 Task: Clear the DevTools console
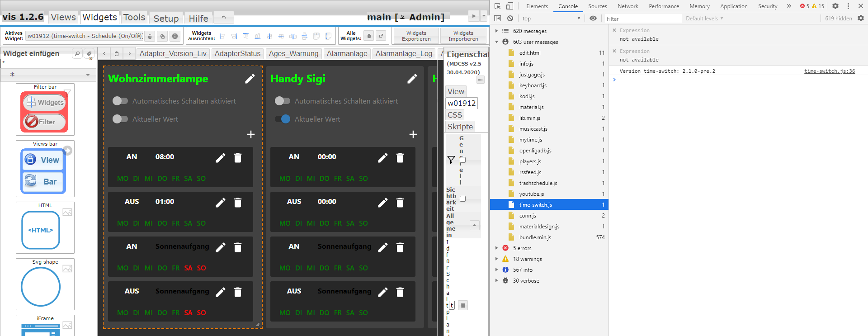click(x=510, y=19)
